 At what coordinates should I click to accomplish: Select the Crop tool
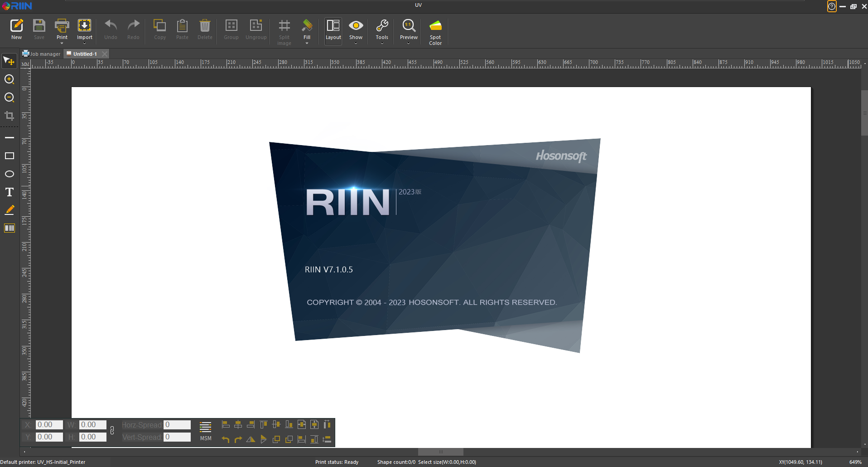tap(9, 116)
